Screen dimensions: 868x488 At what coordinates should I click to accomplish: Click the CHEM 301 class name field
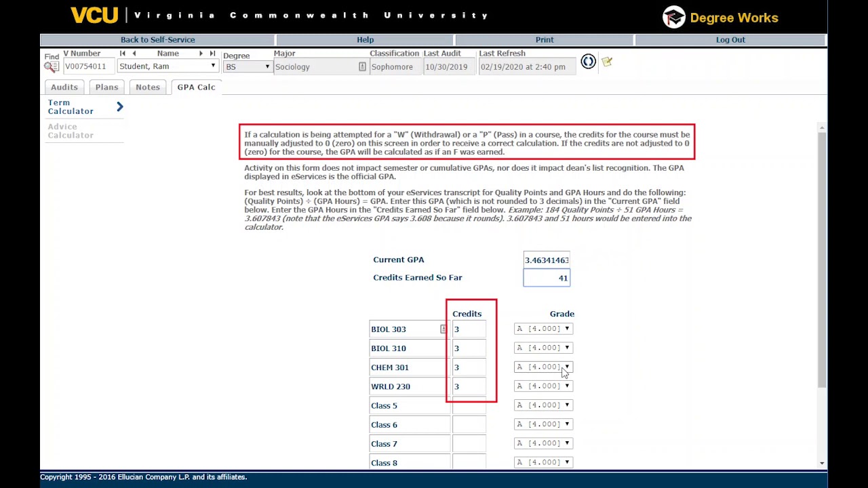point(410,367)
